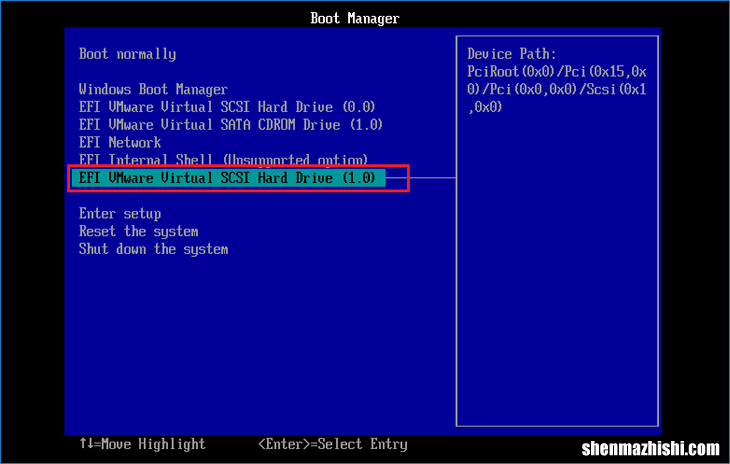Click the <Enter>=Select Entry hint
The width and height of the screenshot is (730, 464).
tap(333, 444)
